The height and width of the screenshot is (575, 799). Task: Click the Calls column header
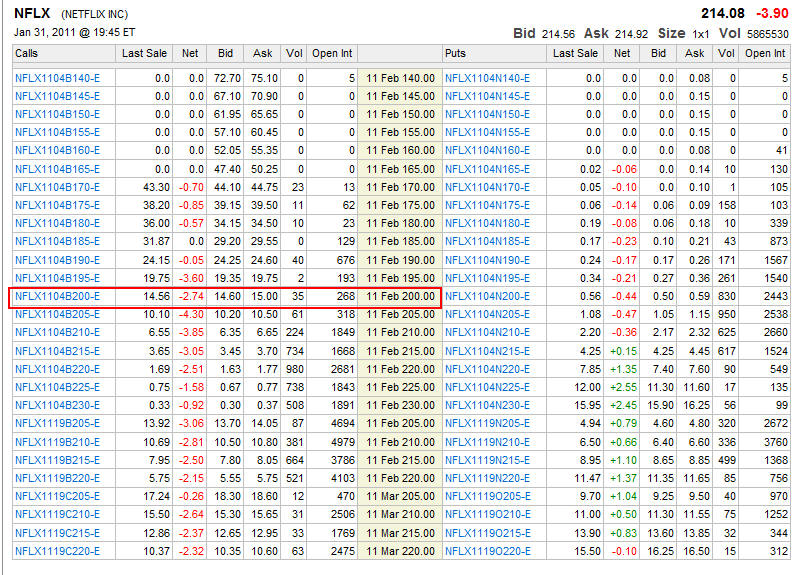coord(28,53)
